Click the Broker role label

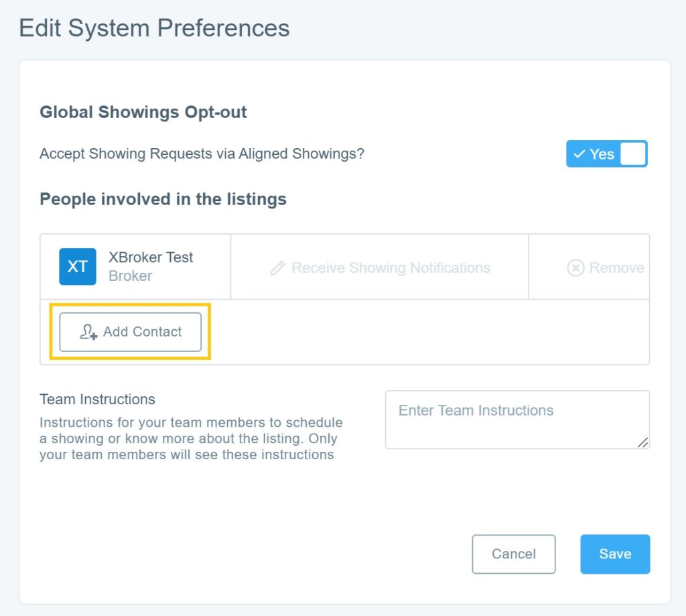click(x=130, y=276)
